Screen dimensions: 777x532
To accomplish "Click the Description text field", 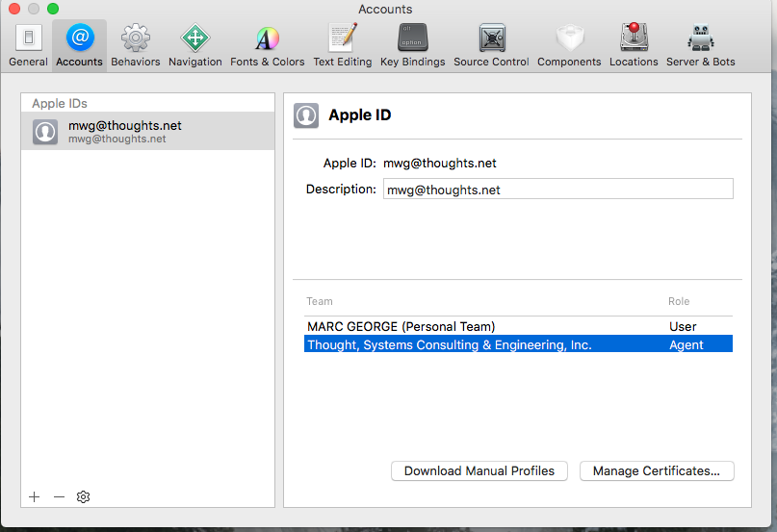I will pos(558,190).
